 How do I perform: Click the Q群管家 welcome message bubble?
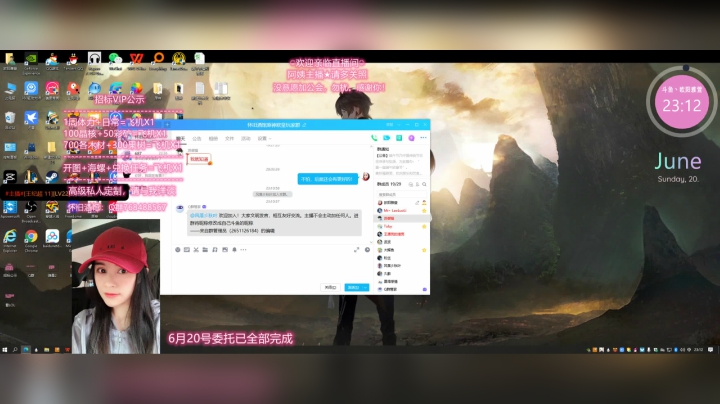274,223
